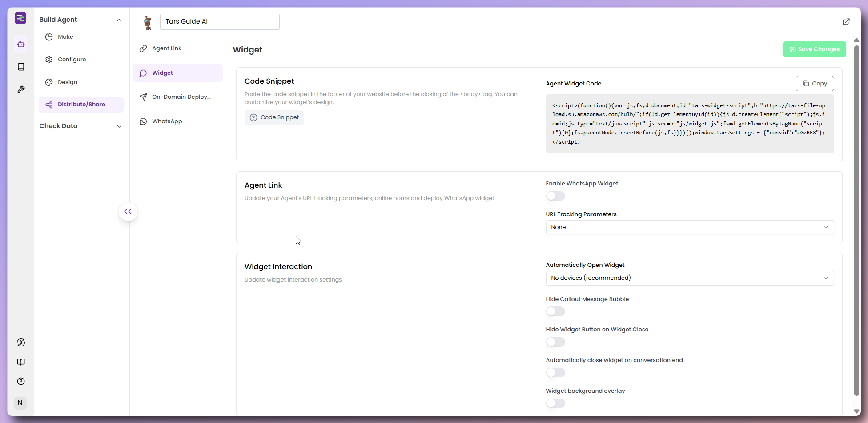Switch to the Agent Link tab
Screen dimensions: 868x423
click(x=178, y=48)
